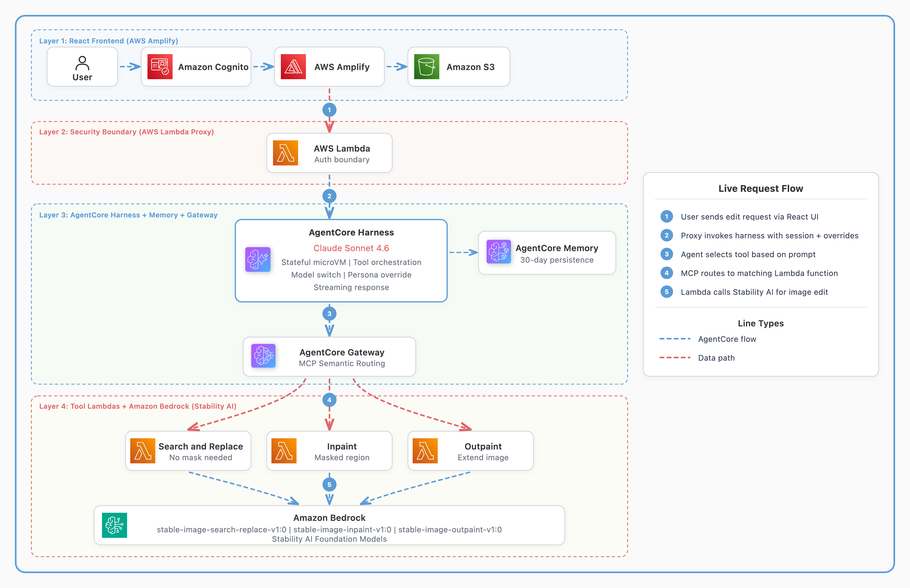Click the 'Line Types' heading
The image size is (910, 588).
click(761, 323)
